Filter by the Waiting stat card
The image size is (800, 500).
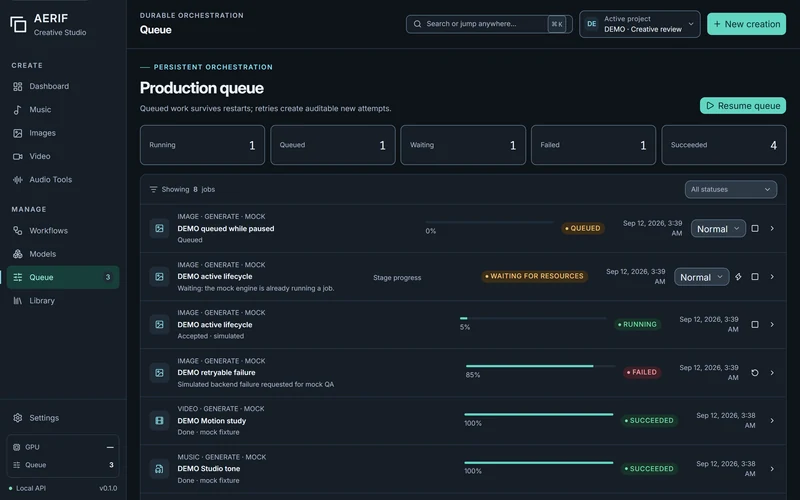[463, 145]
